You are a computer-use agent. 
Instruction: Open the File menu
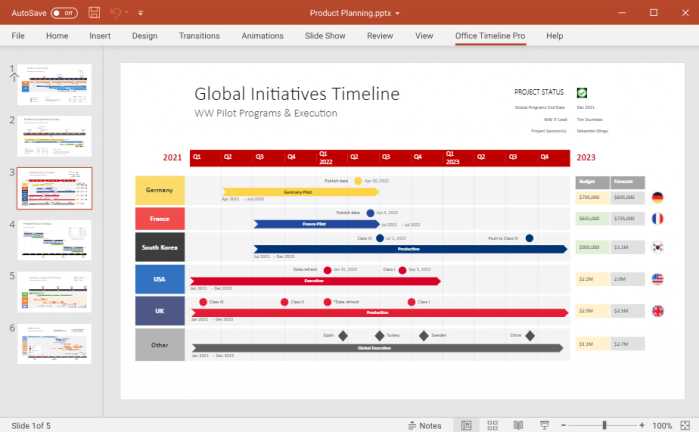[x=18, y=35]
